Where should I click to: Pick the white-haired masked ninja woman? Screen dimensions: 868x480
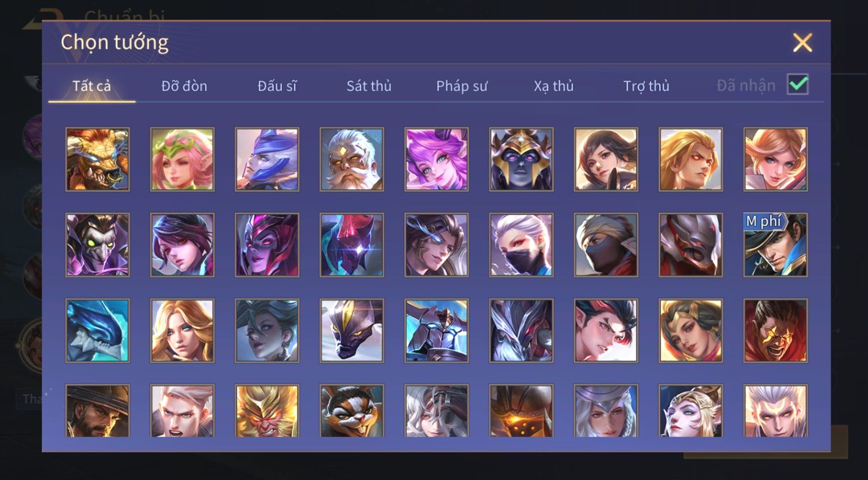(x=521, y=245)
